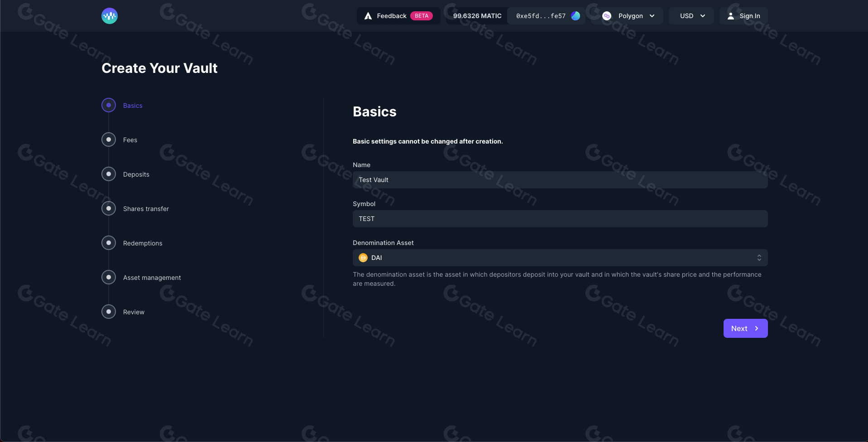Image resolution: width=868 pixels, height=442 pixels.
Task: Select the Basics step indicator circle
Action: click(x=108, y=105)
